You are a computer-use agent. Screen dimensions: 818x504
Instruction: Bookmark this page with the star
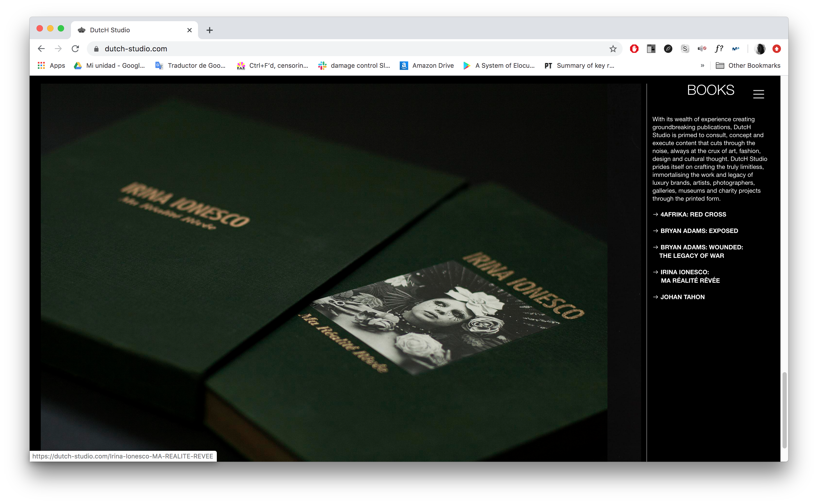[x=613, y=49]
